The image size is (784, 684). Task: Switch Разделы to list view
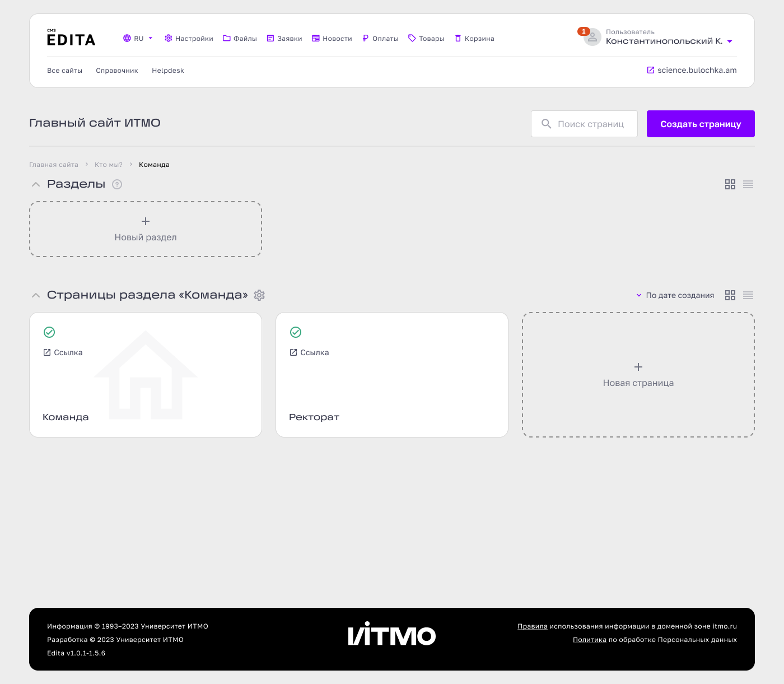[x=748, y=184]
